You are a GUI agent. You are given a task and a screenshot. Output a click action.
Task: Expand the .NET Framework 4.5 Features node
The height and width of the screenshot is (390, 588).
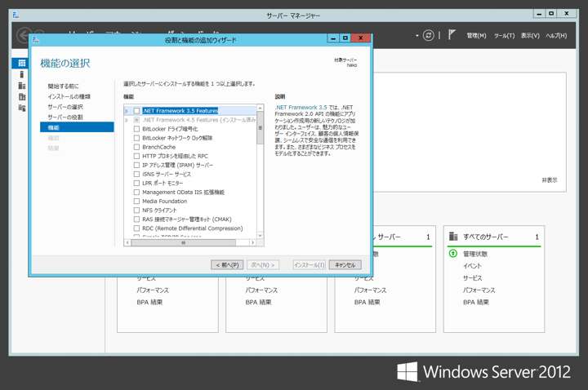[x=127, y=120]
